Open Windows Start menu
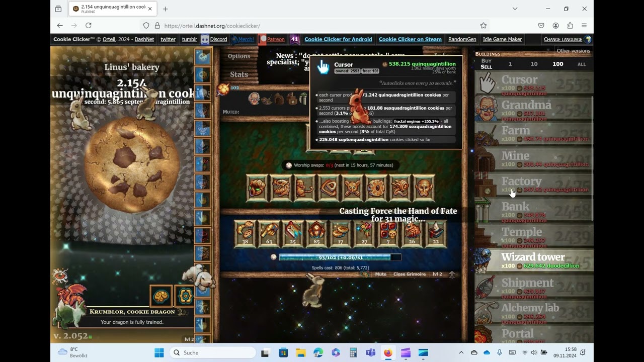Viewport: 644px width, 362px height. click(x=159, y=352)
